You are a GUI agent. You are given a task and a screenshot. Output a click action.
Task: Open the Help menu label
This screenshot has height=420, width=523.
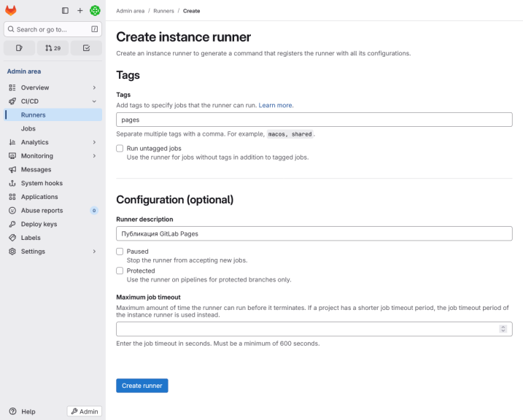(x=28, y=412)
